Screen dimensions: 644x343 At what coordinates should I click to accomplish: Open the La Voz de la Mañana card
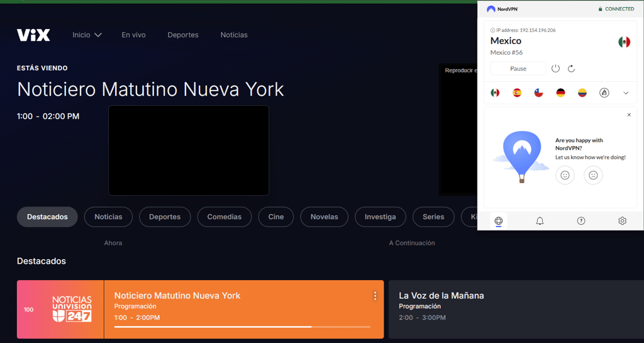tap(516, 309)
